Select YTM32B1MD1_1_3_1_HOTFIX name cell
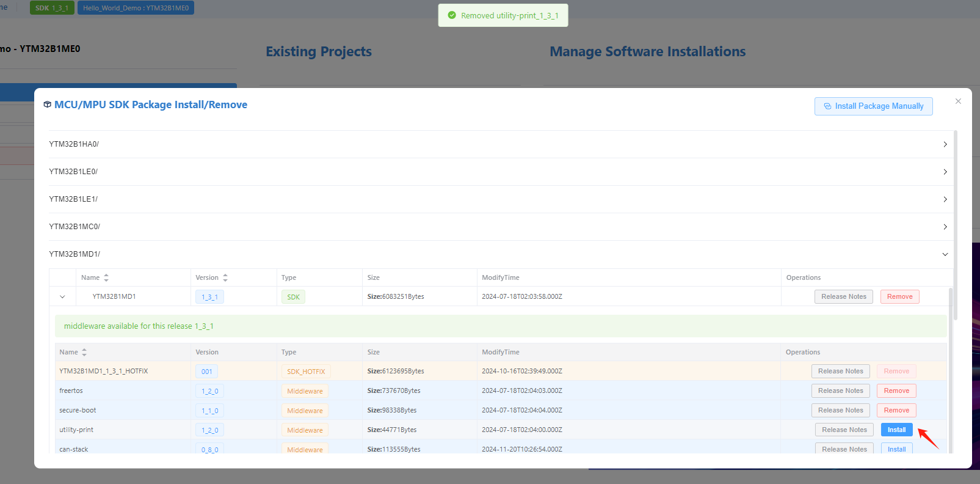The height and width of the screenshot is (484, 980). click(122, 371)
